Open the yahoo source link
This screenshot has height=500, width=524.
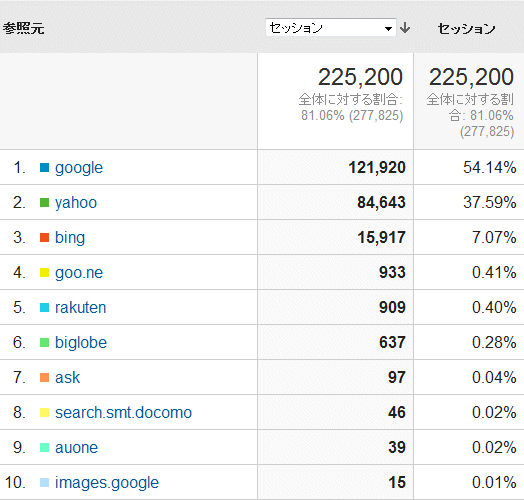coord(76,203)
